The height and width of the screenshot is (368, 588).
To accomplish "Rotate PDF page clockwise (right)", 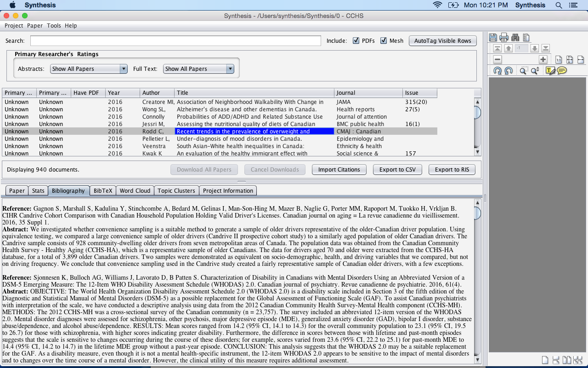I will click(x=498, y=70).
